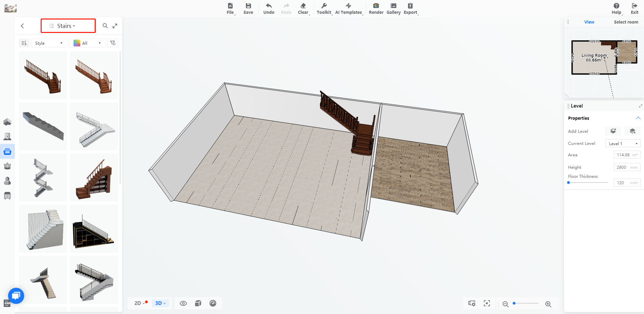Switch to the View tab
The image size is (644, 314).
(589, 22)
